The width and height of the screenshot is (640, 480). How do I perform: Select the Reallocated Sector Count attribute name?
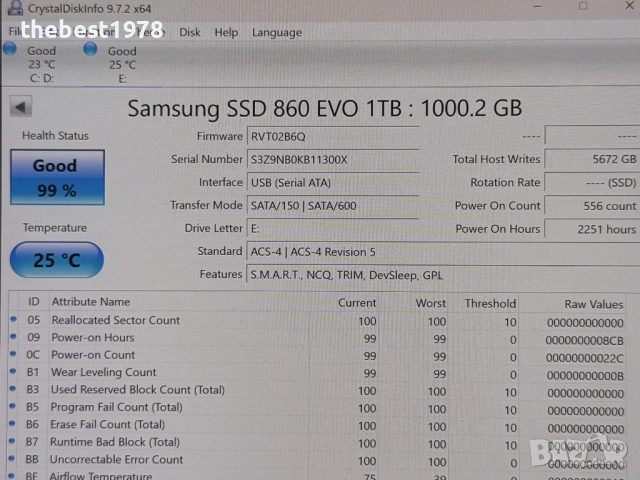coord(116,320)
